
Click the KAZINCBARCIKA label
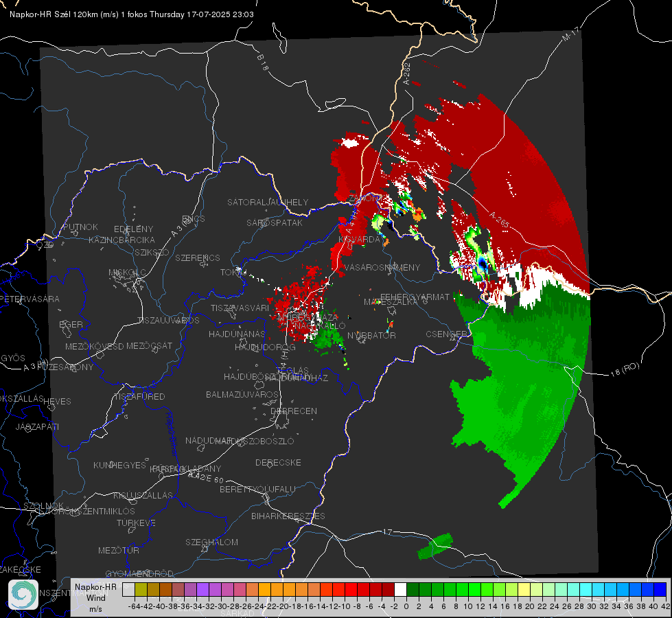coord(121,240)
